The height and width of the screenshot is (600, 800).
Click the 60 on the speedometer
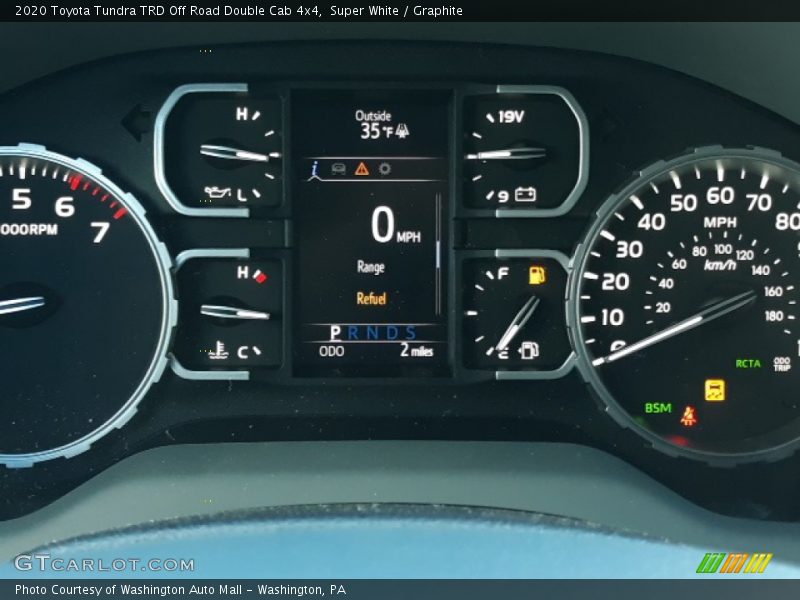click(x=720, y=195)
